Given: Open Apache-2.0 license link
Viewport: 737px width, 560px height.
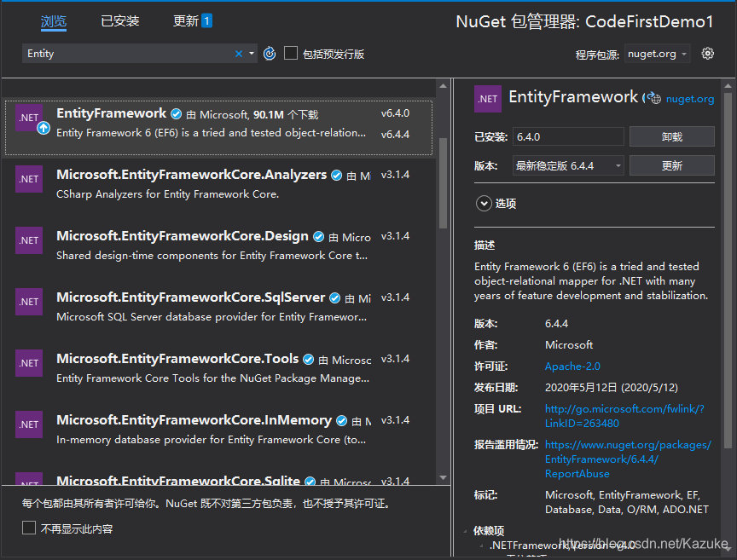Looking at the screenshot, I should pos(572,366).
